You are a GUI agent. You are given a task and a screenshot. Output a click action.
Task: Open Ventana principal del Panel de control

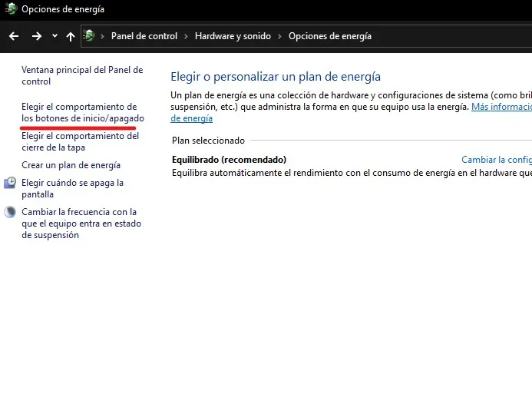[82, 76]
